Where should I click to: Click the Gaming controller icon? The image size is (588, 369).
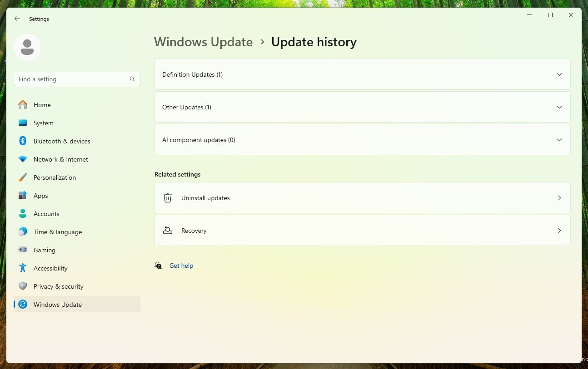(23, 250)
